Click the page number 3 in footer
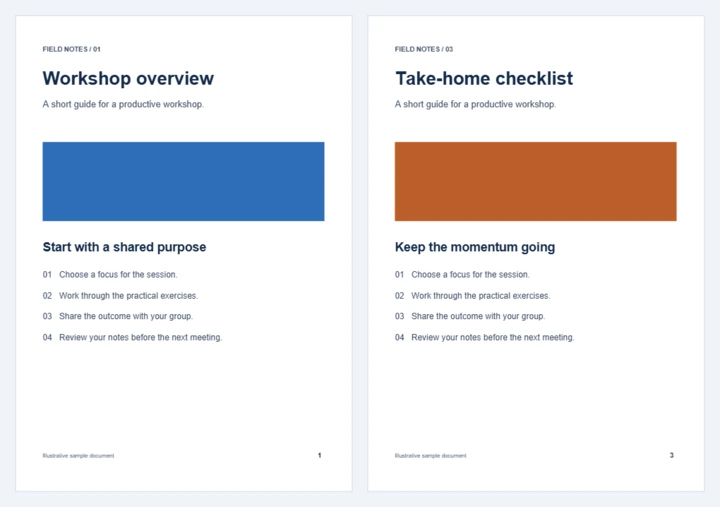The image size is (720, 507). (671, 455)
